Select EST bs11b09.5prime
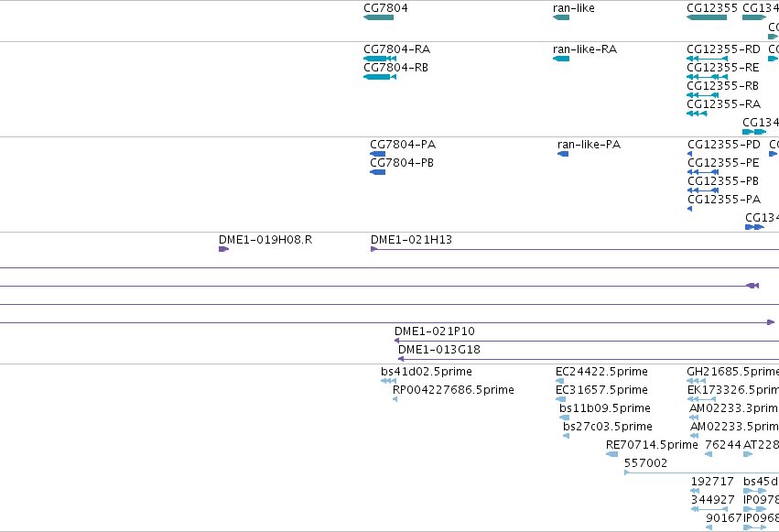Screen dimensions: 779x532 point(565,418)
